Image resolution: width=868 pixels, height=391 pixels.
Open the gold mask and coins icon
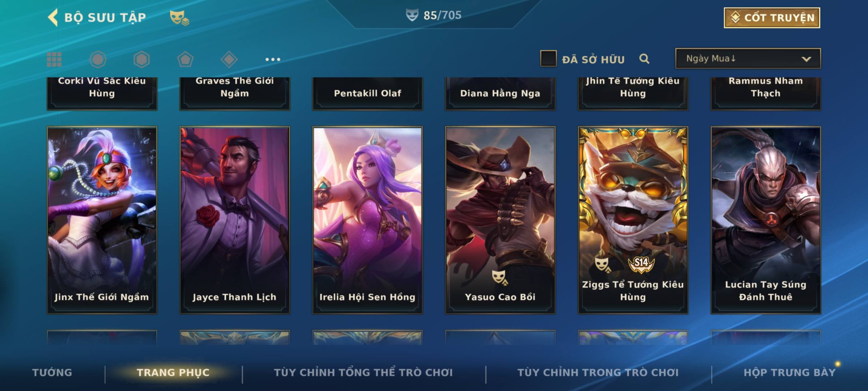click(x=179, y=17)
